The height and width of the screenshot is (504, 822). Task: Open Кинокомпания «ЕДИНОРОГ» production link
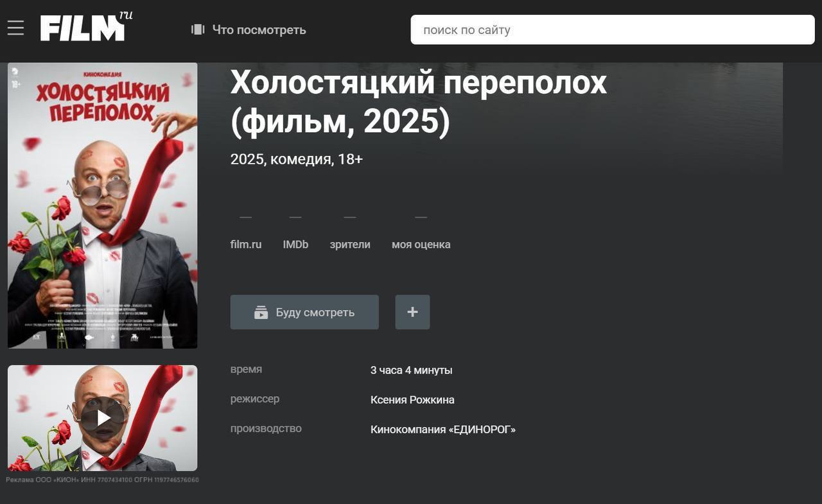coord(443,430)
